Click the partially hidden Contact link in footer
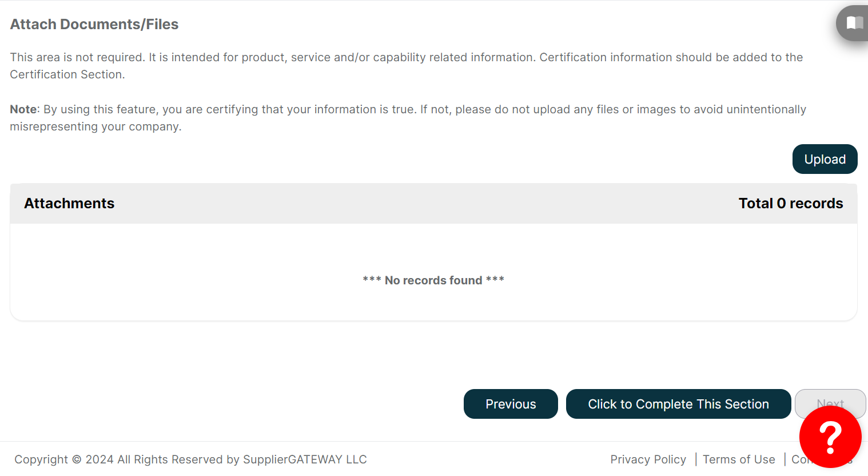868x476 pixels. 798,459
